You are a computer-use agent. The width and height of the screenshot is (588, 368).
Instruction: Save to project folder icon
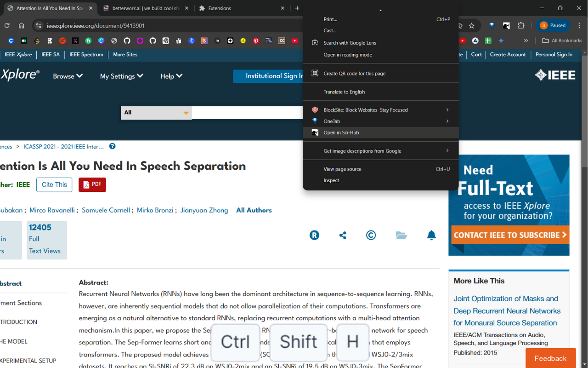401,235
